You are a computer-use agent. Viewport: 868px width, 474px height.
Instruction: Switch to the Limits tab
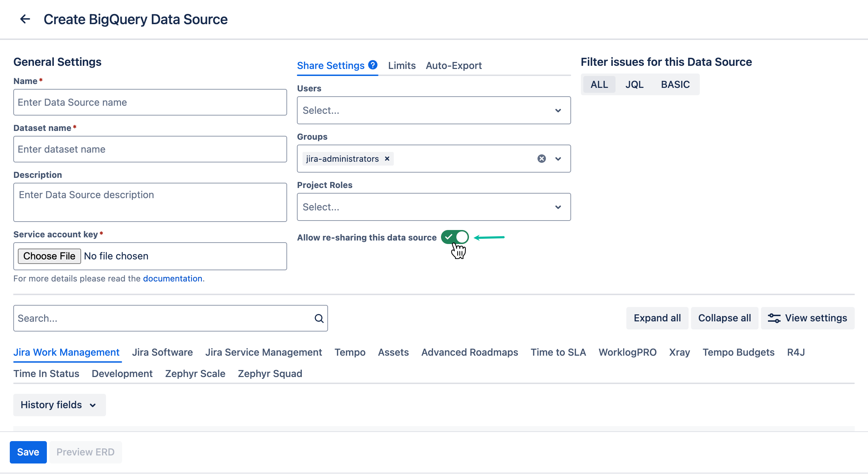(401, 65)
